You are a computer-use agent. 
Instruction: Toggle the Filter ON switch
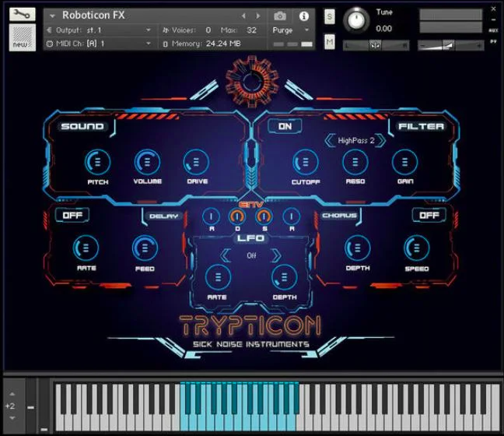[285, 126]
